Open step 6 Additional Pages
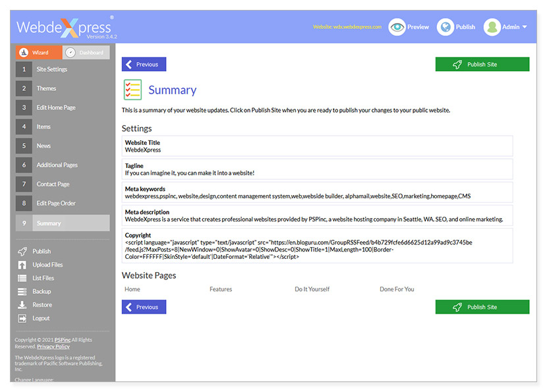 [63, 165]
